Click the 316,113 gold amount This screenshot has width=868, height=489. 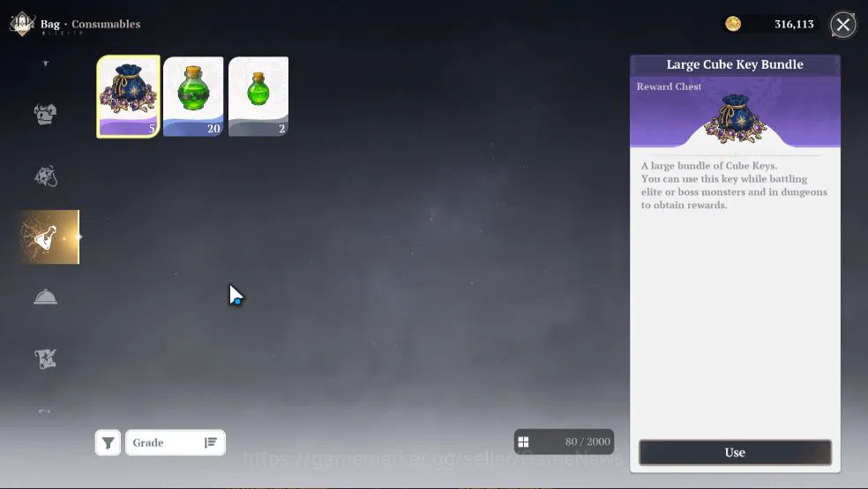[x=794, y=25]
